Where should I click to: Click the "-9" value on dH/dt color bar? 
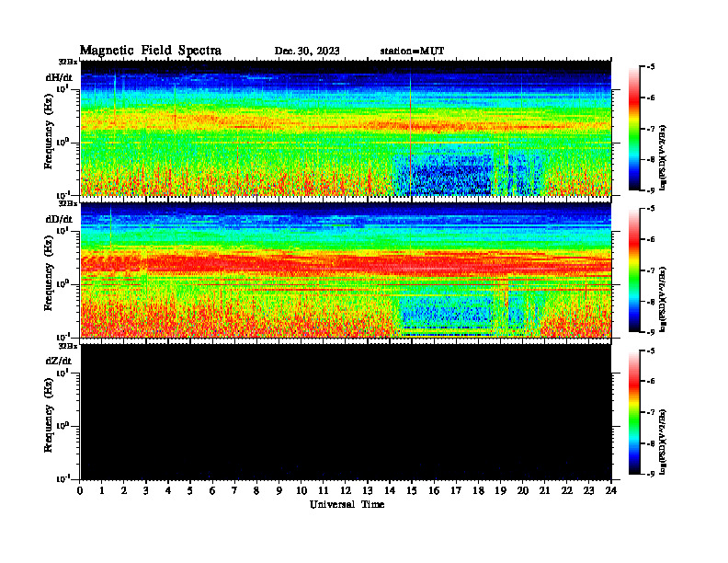[651, 190]
